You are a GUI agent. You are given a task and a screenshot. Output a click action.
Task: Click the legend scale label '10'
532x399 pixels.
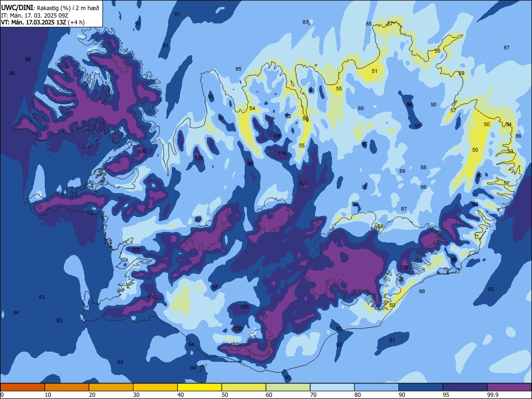pyautogui.click(x=48, y=395)
